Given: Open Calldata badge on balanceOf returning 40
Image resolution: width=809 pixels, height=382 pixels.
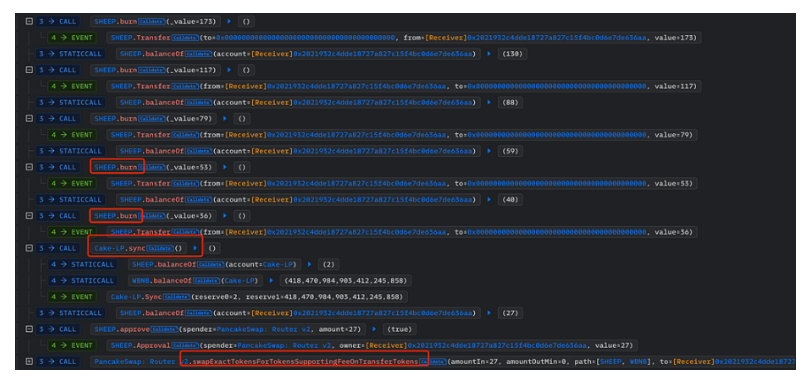Looking at the screenshot, I should [198, 199].
